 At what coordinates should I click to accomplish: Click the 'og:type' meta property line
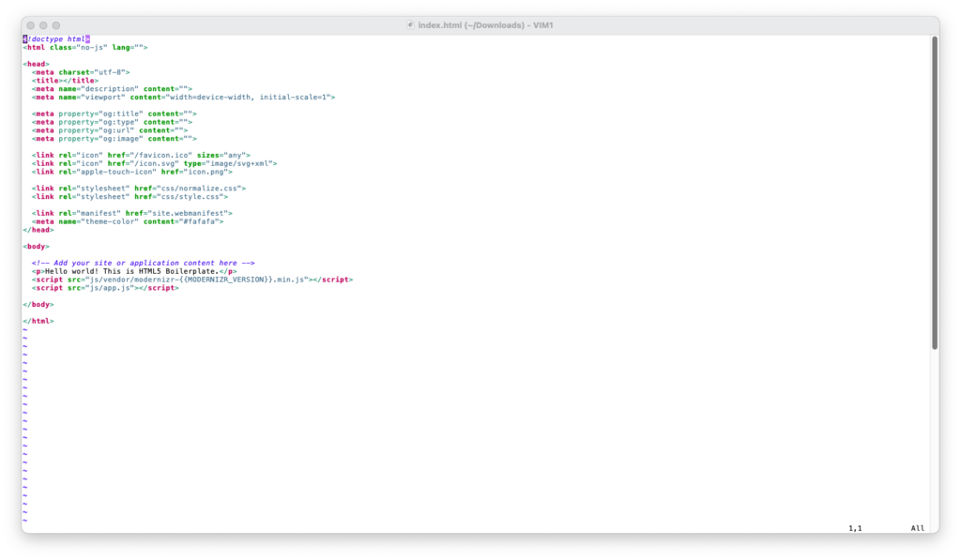coord(113,122)
